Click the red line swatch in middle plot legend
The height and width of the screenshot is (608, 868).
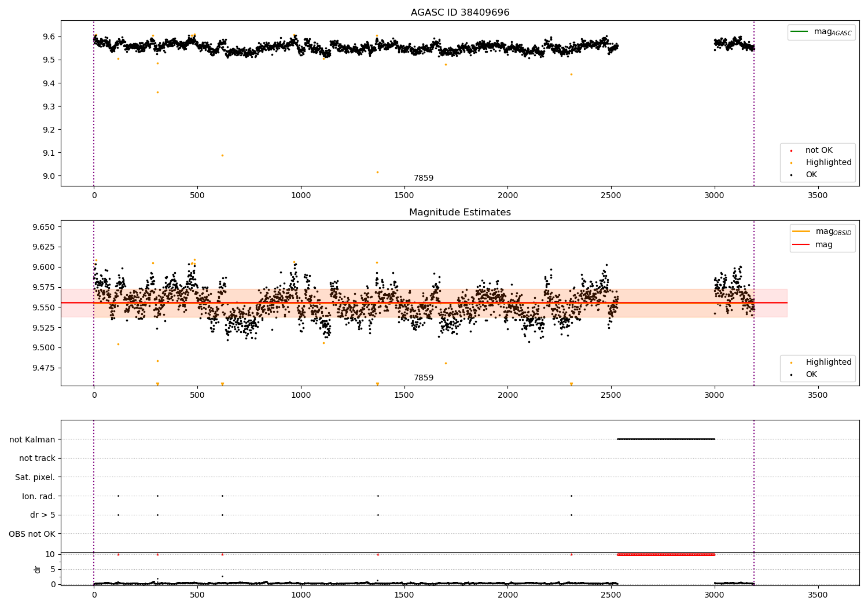tap(801, 245)
